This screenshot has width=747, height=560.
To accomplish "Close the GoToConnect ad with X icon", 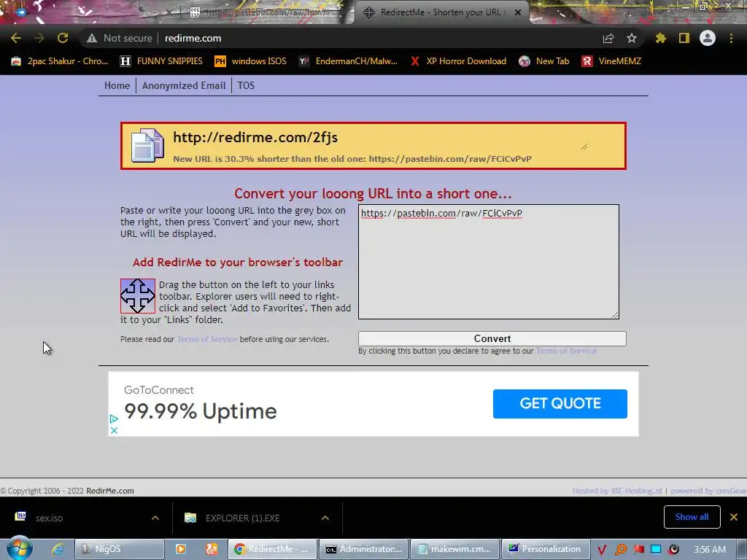I will [x=114, y=430].
